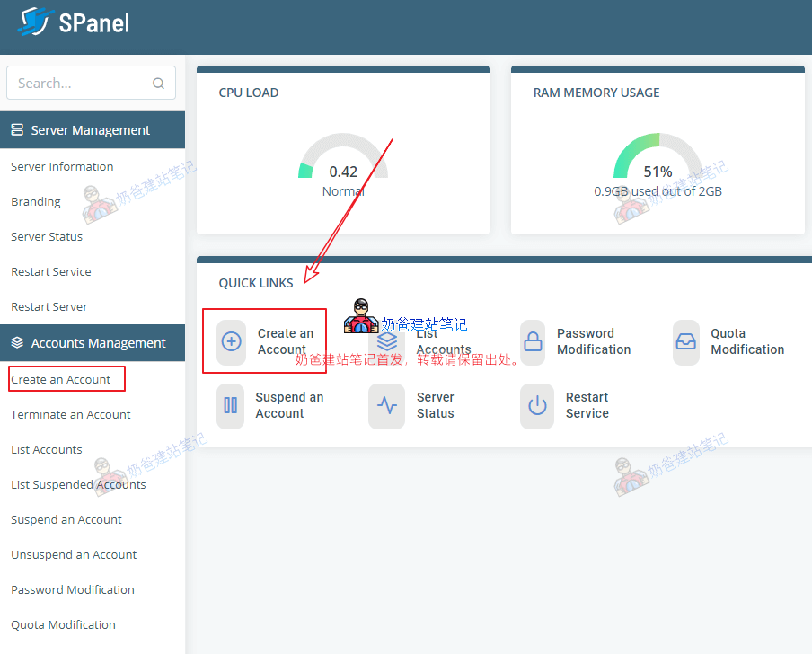Click the Create an Account plus icon
This screenshot has height=654, width=812.
(232, 341)
